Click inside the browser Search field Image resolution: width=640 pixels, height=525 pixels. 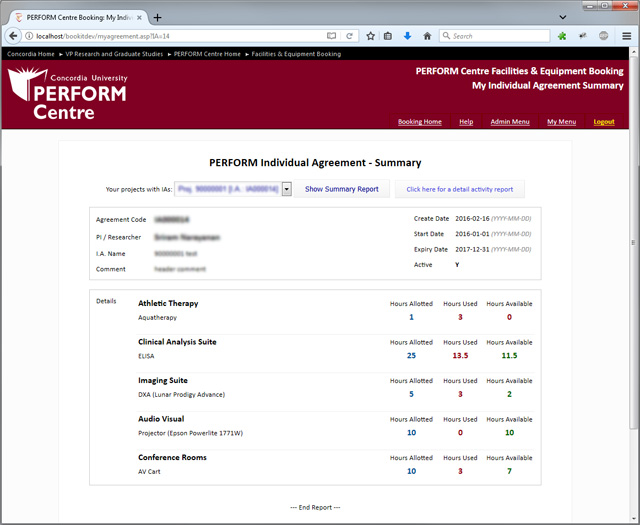click(x=495, y=36)
